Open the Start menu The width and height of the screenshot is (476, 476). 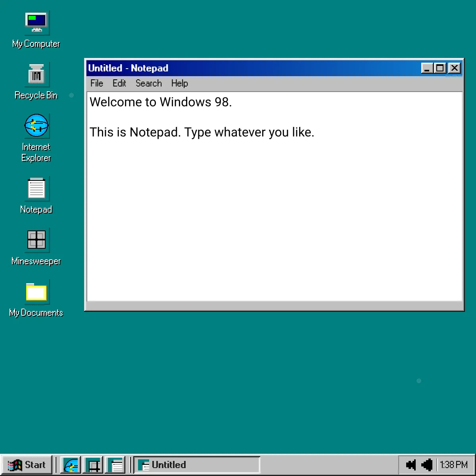[x=27, y=465]
